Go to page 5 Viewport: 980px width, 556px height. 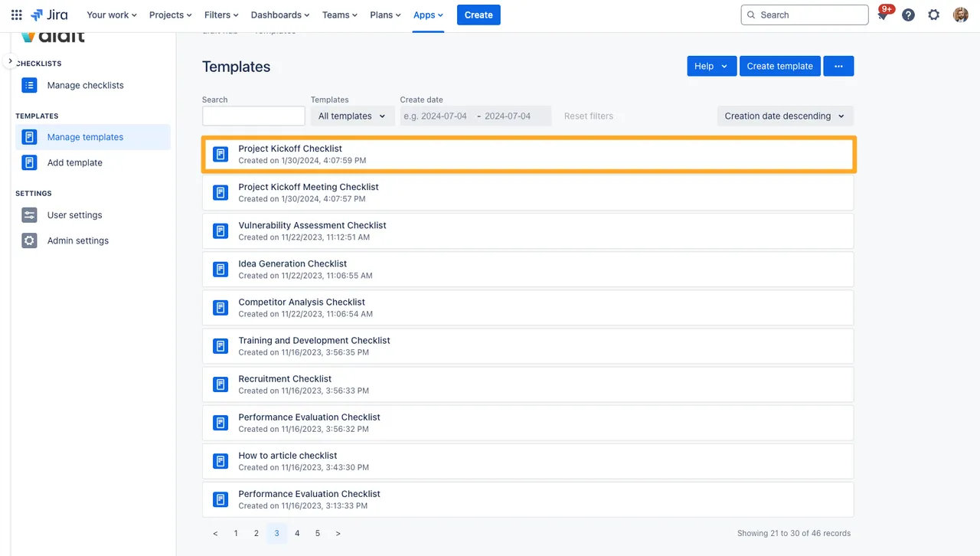[318, 533]
